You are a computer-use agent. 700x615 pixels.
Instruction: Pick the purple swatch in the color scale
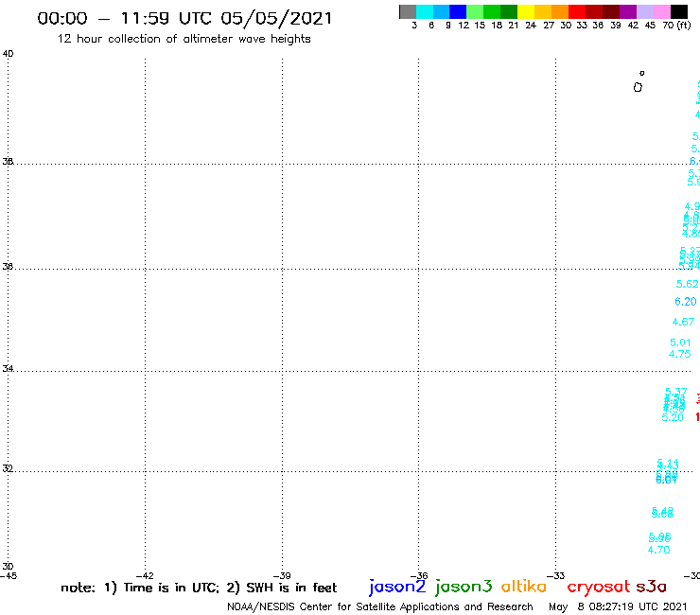point(628,11)
